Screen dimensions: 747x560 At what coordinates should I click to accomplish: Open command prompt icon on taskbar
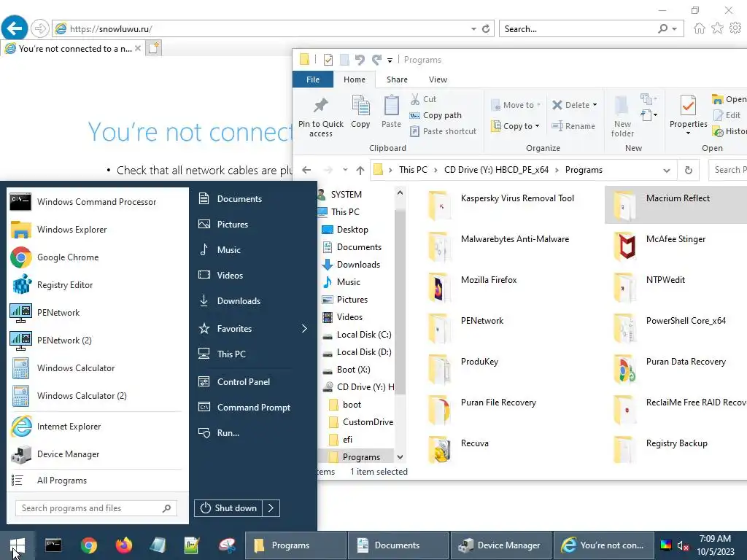point(53,545)
